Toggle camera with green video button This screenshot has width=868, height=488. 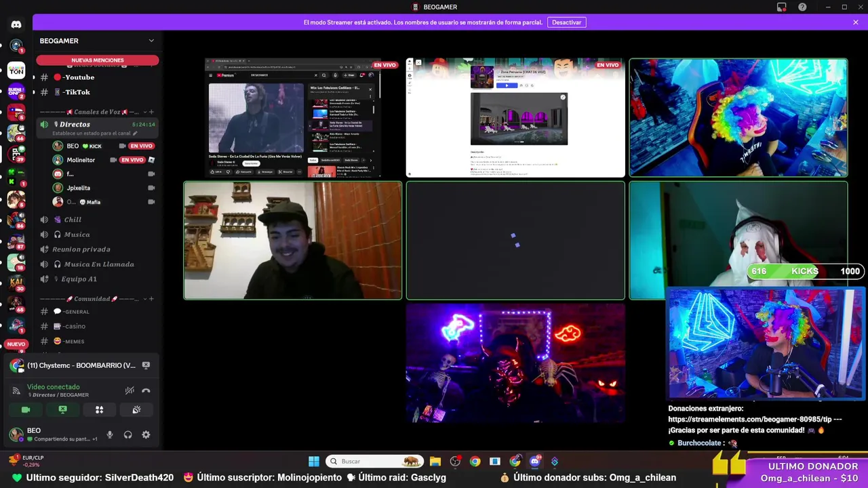click(x=26, y=409)
